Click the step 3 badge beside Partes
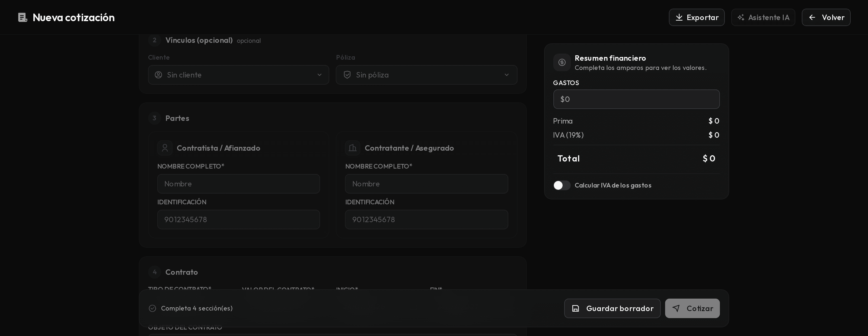The width and height of the screenshot is (868, 336). 154,118
